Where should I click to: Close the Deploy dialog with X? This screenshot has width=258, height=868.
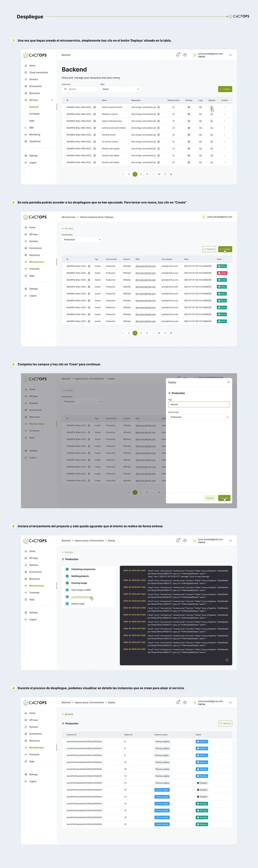(x=229, y=382)
